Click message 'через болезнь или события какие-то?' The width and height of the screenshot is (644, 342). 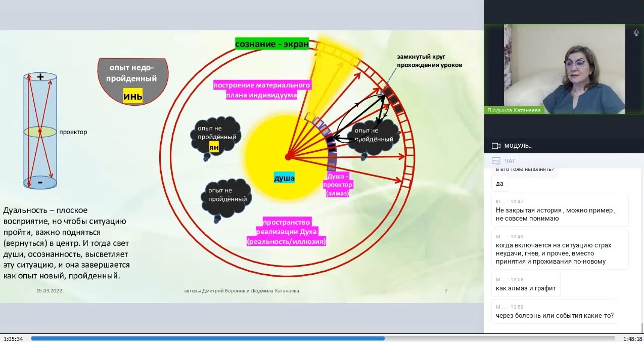(555, 316)
